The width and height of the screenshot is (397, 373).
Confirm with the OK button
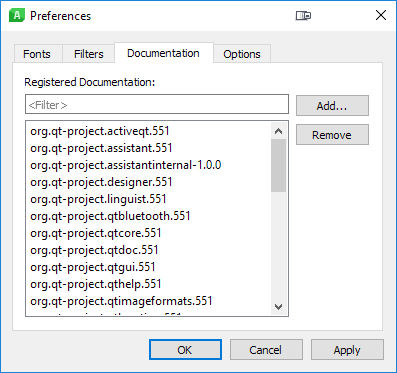coord(185,350)
